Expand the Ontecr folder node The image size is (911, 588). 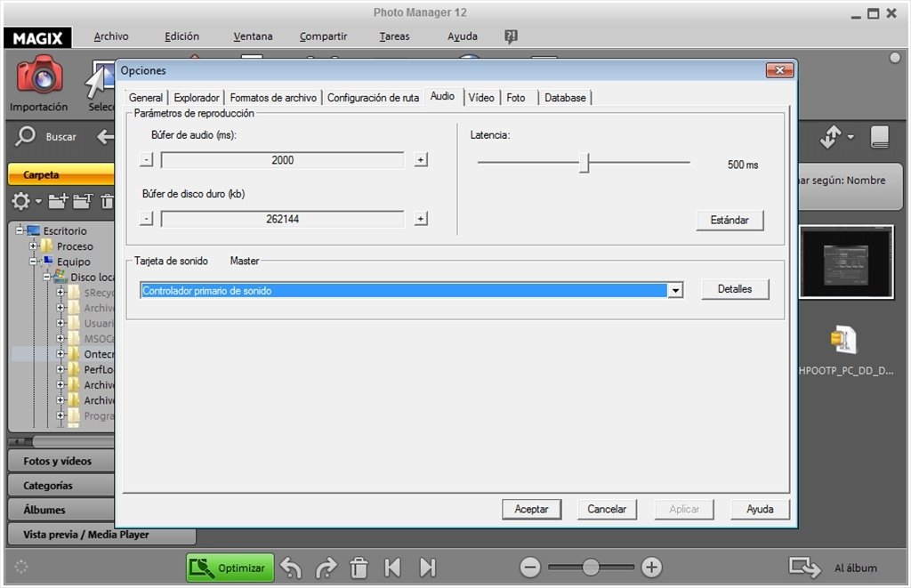60,354
